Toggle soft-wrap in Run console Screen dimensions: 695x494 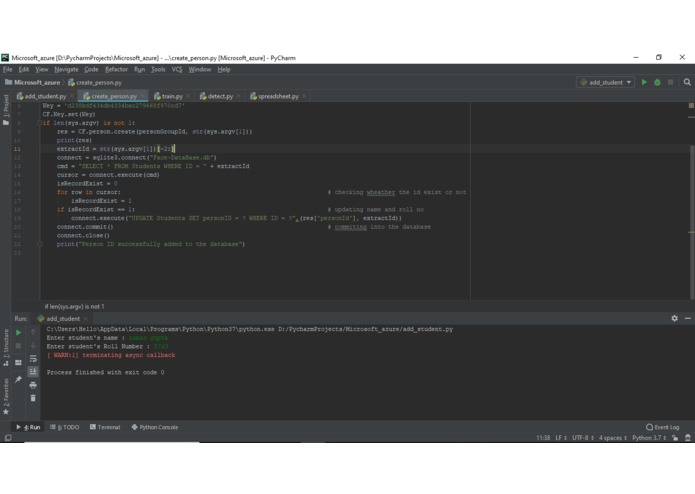coord(33,358)
